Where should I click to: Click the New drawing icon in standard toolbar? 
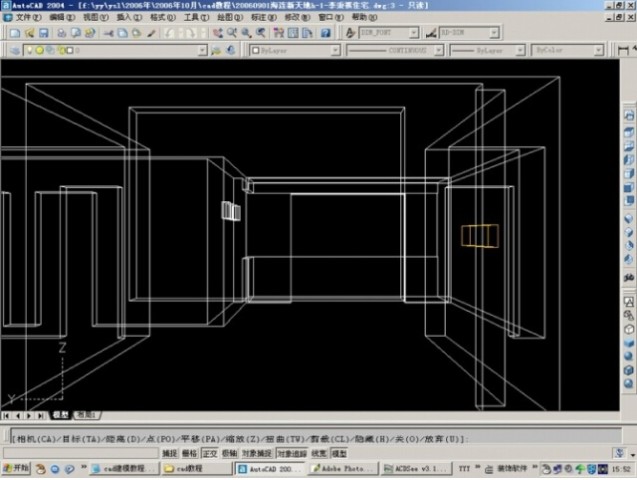coord(14,33)
